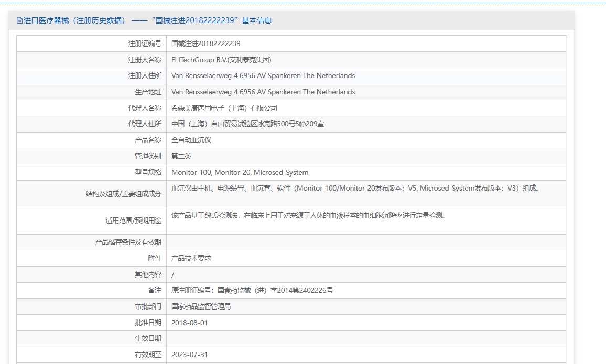
Task: Click the 管理类别 label
Action: pos(148,156)
